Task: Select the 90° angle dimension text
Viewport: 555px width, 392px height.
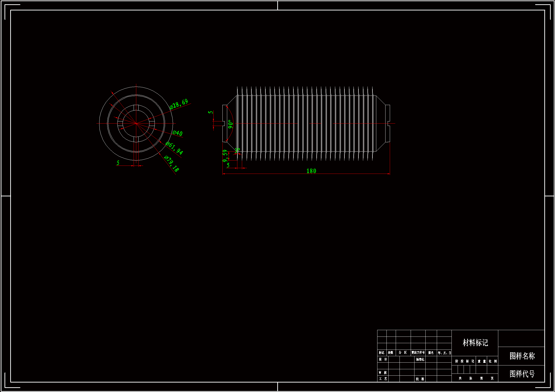Action: coord(230,124)
